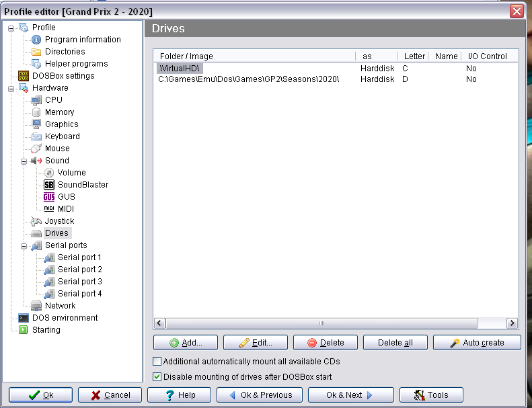Click the GUS sound card icon
The height and width of the screenshot is (408, 532).
click(49, 197)
